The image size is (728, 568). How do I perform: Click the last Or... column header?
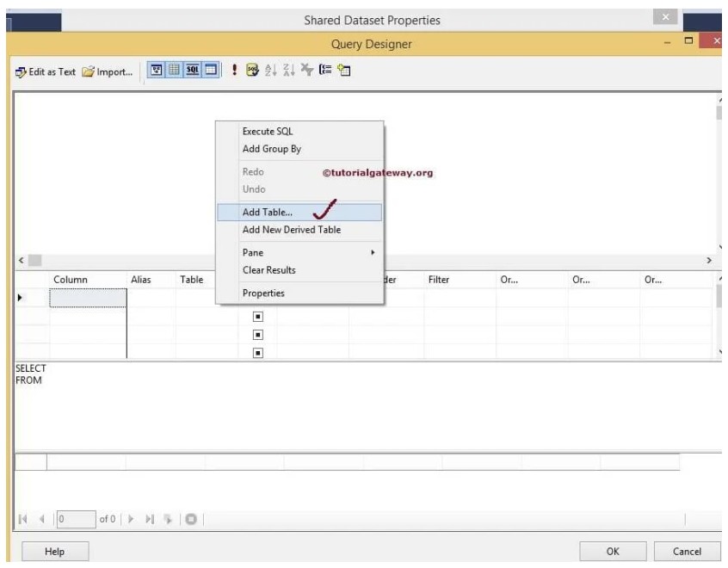(676, 280)
